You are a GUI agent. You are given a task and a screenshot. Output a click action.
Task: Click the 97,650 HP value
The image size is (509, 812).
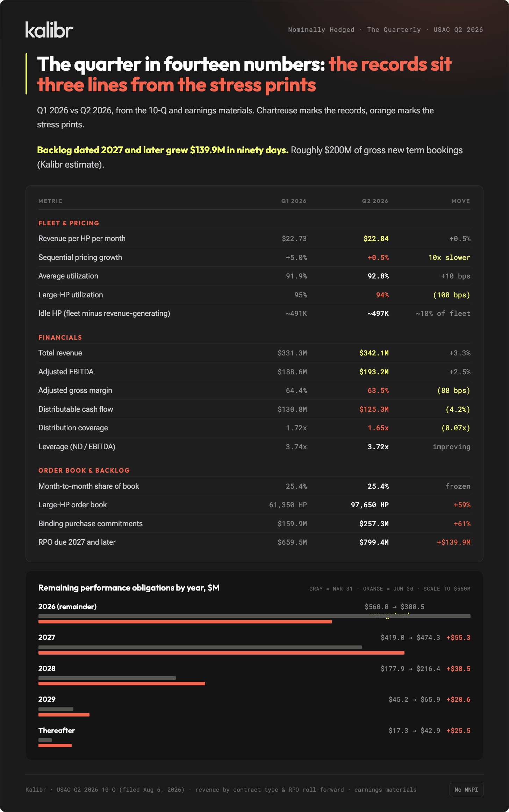coord(370,505)
